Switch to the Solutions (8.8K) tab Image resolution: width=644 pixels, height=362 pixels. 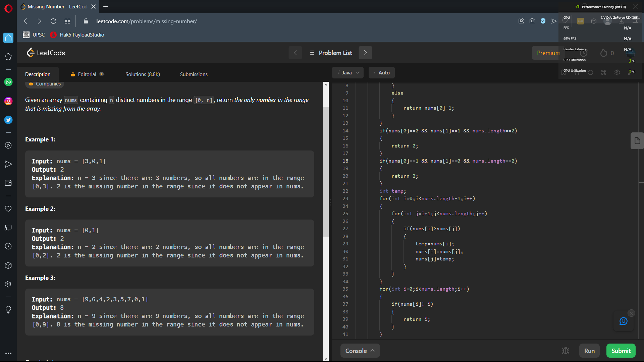[x=143, y=74]
